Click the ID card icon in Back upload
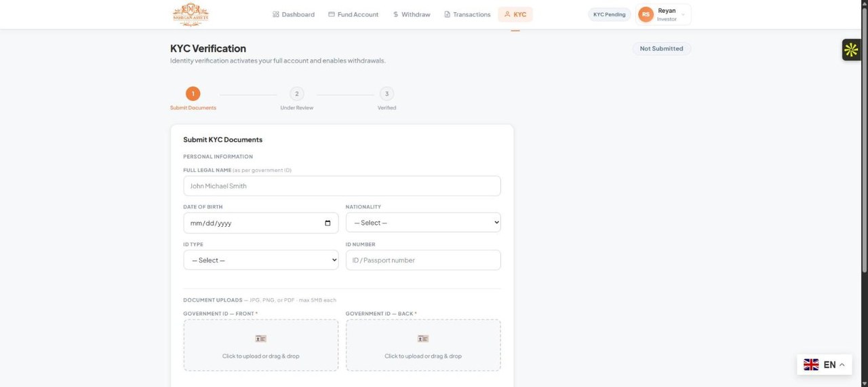The image size is (868, 387). (423, 338)
